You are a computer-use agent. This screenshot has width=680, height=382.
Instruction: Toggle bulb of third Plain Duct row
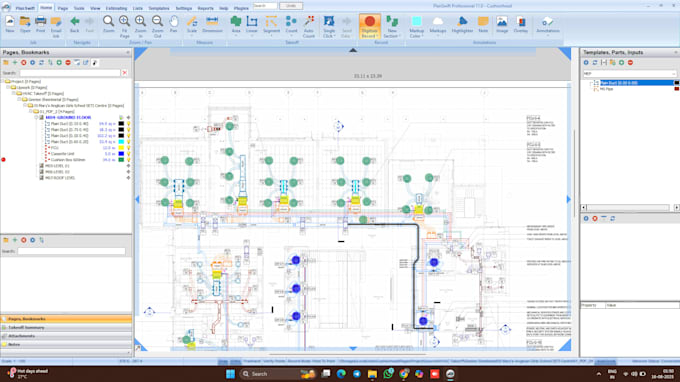[128, 136]
